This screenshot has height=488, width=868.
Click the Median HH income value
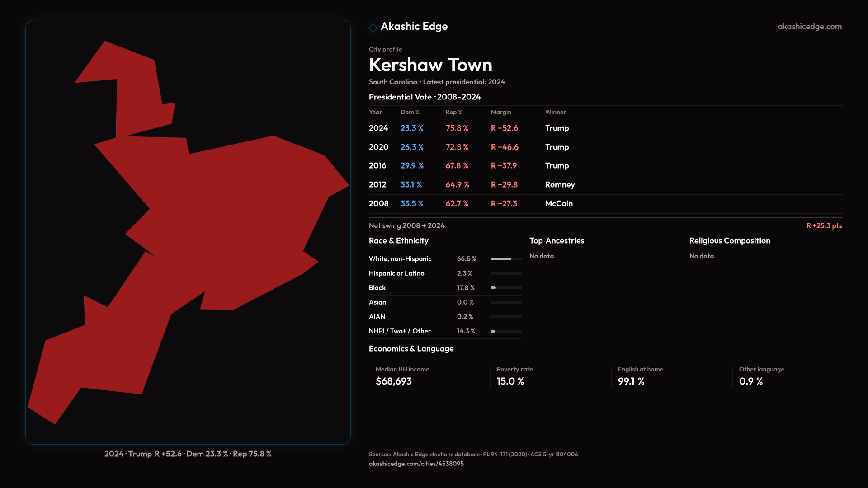point(393,381)
